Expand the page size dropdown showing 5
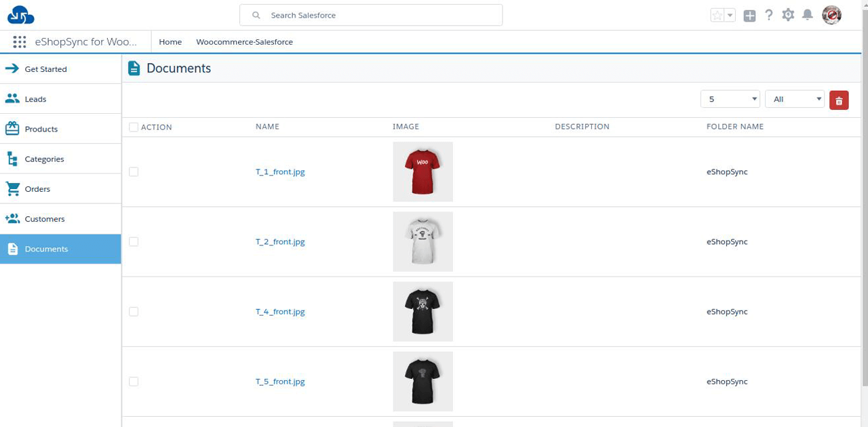868x427 pixels. 730,100
